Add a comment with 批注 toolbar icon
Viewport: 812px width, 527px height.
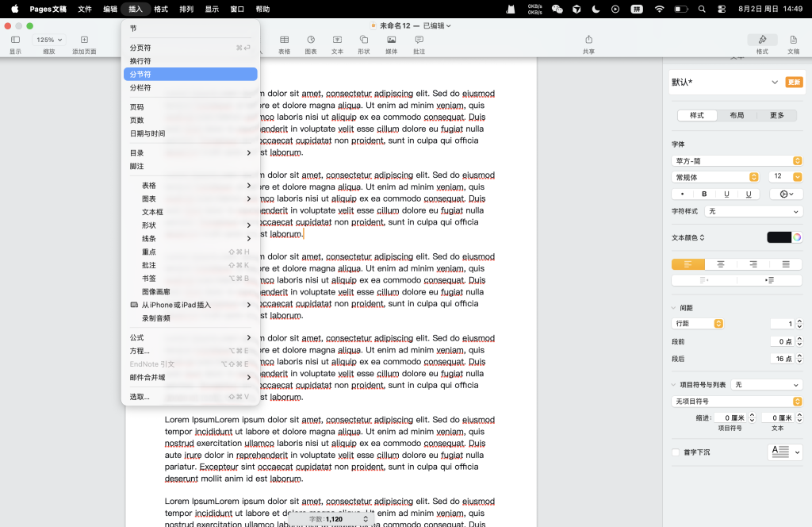coord(419,40)
